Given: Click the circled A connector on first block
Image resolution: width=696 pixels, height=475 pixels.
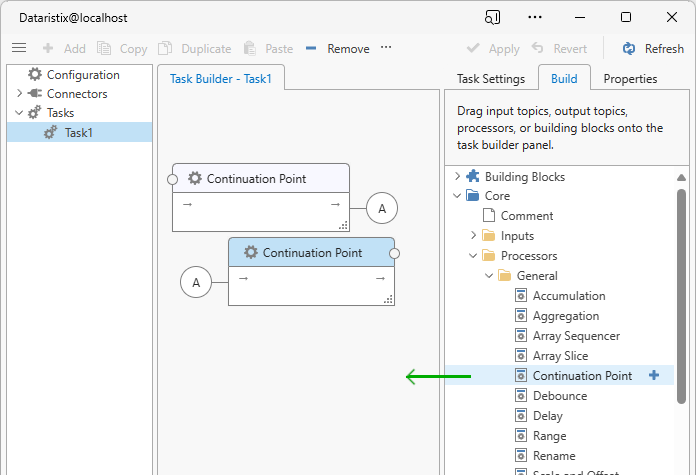Looking at the screenshot, I should [381, 208].
